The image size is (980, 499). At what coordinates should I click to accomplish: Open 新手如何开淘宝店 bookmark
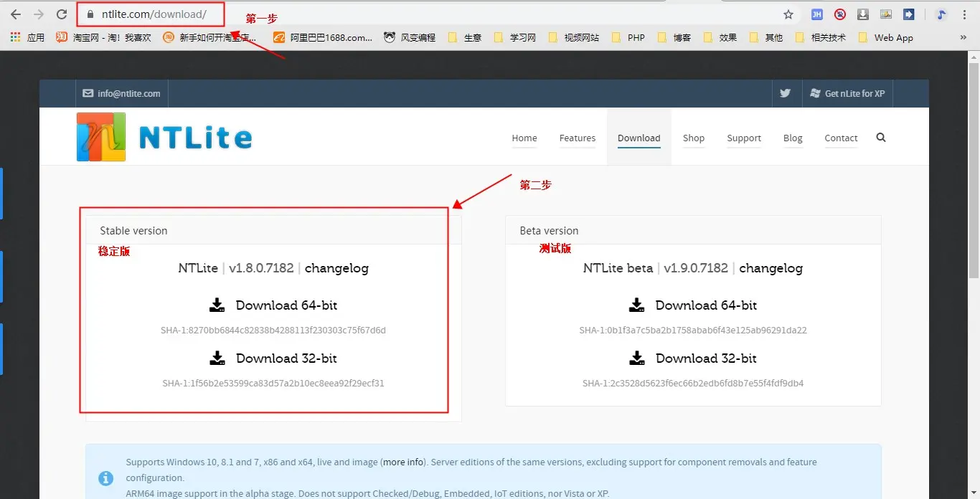point(209,37)
